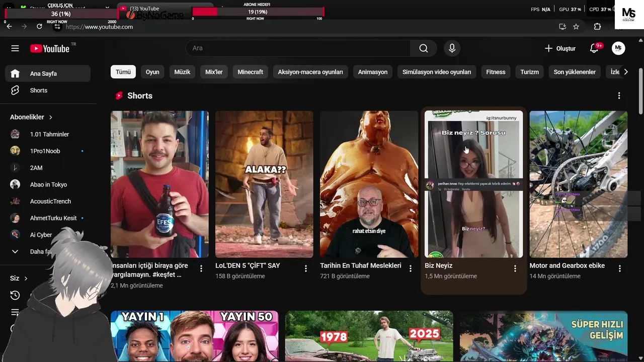Select Aksiyon-macera oyunları chip
Viewport: 644px width, 362px height.
[x=310, y=72]
